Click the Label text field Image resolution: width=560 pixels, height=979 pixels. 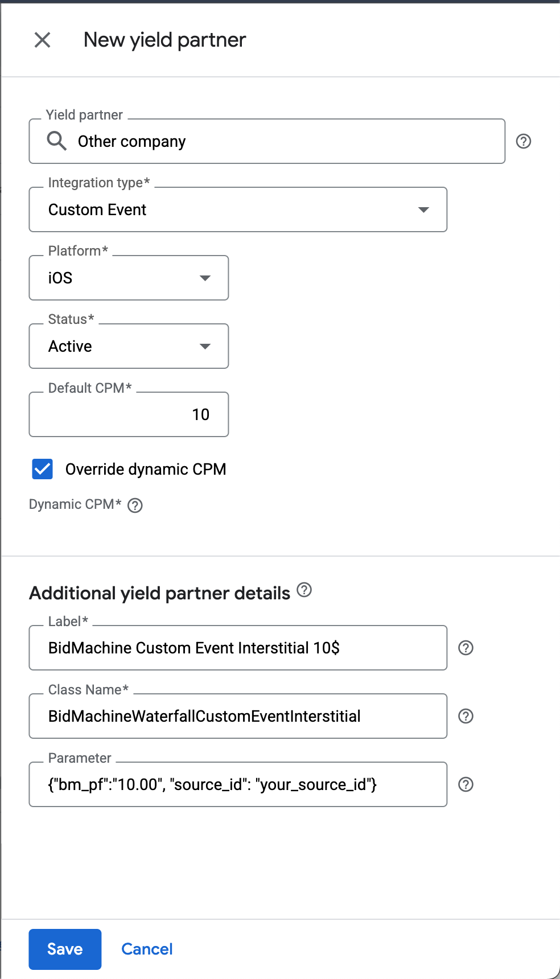238,648
